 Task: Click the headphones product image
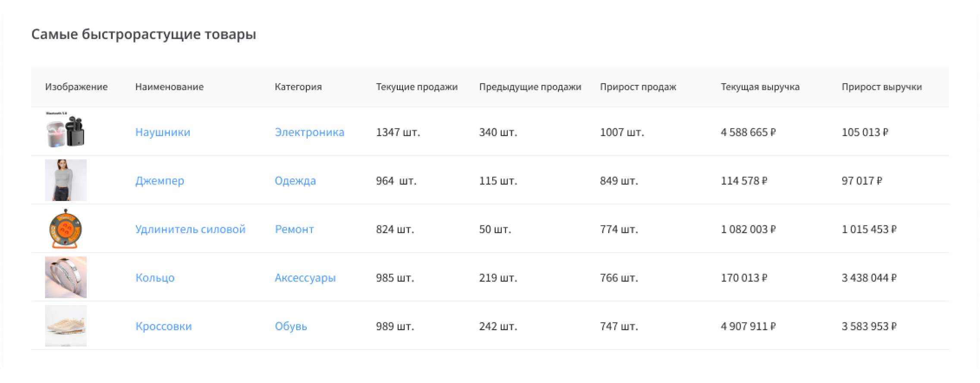tap(66, 131)
